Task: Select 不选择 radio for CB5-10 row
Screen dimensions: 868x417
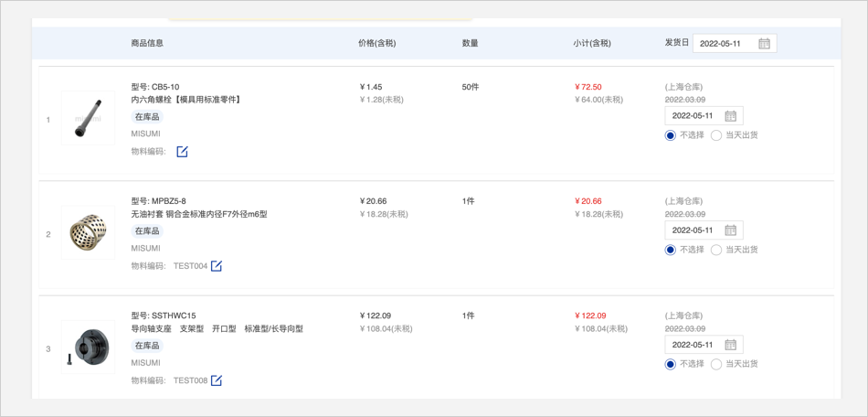Action: tap(671, 135)
